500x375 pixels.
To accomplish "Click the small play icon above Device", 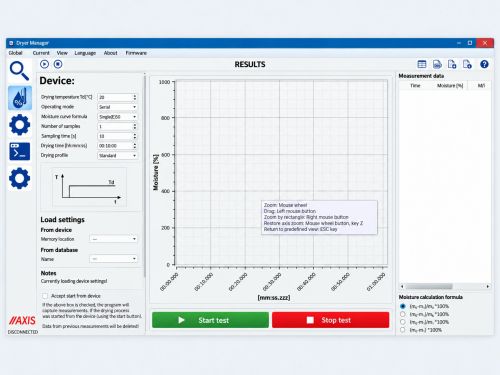I will 44,64.
